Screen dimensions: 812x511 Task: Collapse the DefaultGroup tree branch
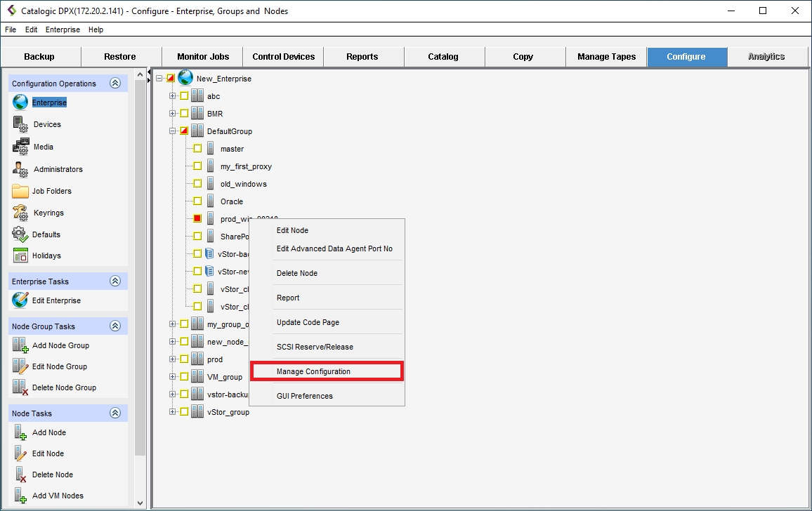(173, 131)
